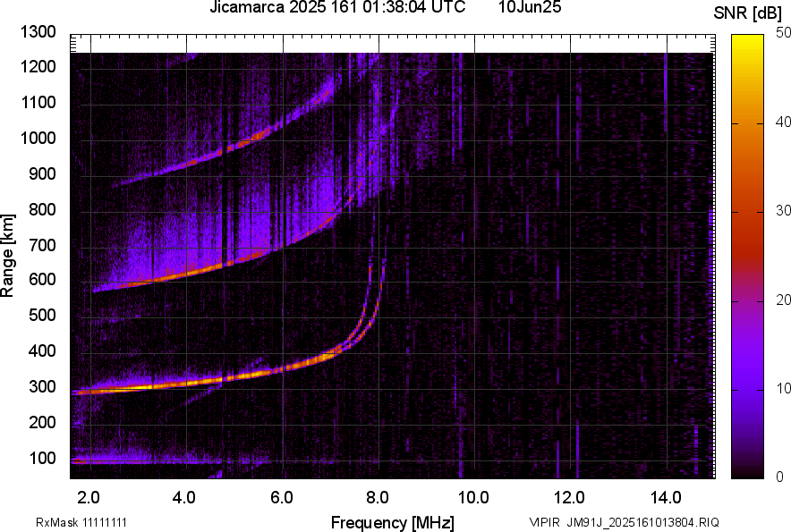Click the Jicamarca timestamp title text
The width and height of the screenshot is (791, 532).
point(337,8)
